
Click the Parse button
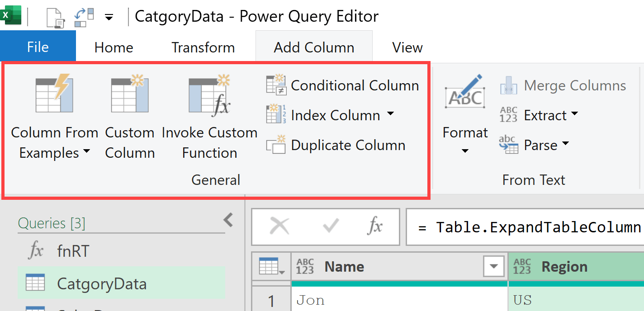click(528, 145)
